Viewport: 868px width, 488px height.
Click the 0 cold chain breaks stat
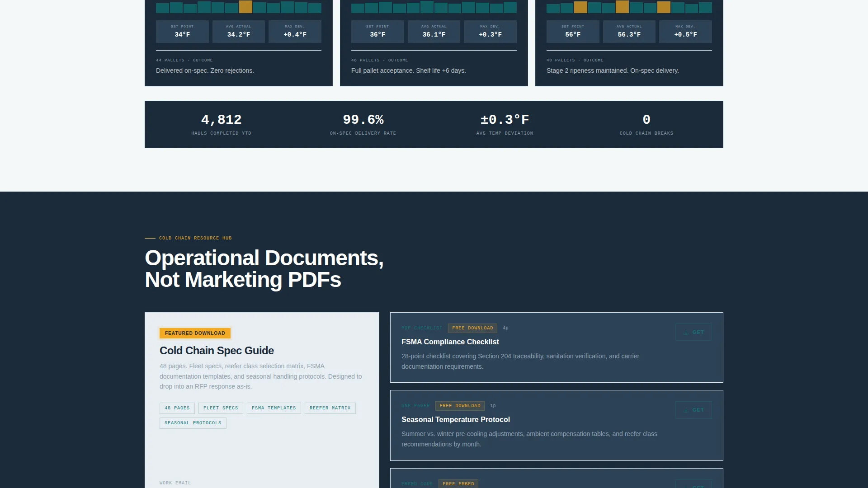(x=646, y=124)
